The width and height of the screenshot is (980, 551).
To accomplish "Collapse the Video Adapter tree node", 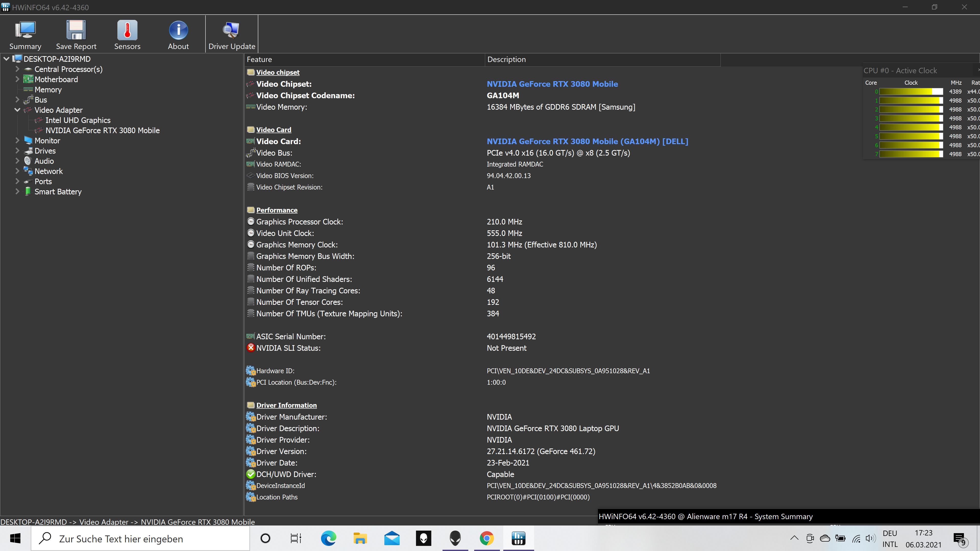I will (x=17, y=110).
